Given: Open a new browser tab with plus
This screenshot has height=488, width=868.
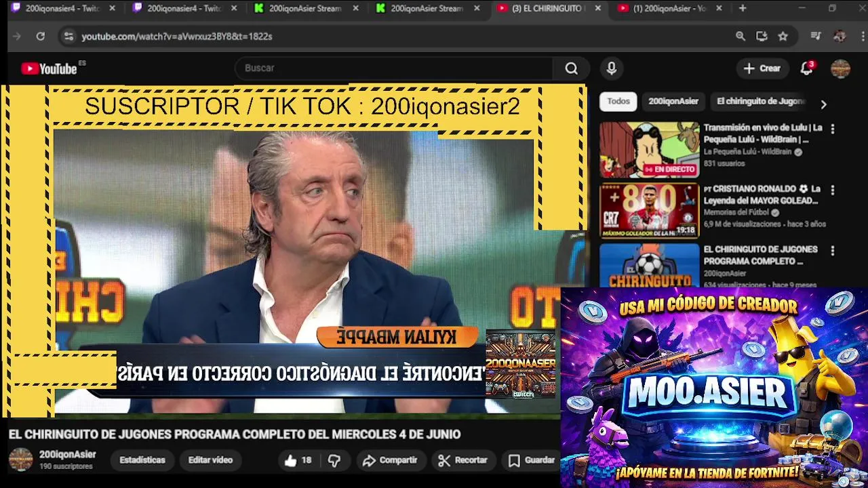Looking at the screenshot, I should coord(743,8).
